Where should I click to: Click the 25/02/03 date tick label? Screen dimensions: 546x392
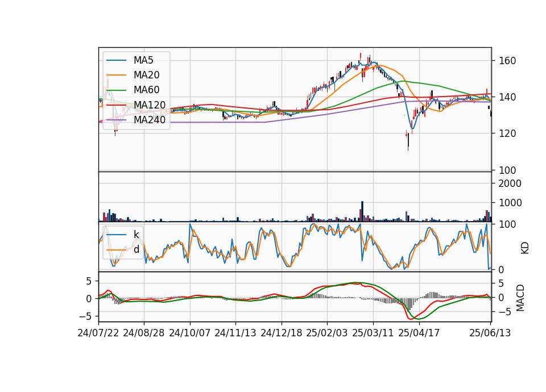pos(327,333)
